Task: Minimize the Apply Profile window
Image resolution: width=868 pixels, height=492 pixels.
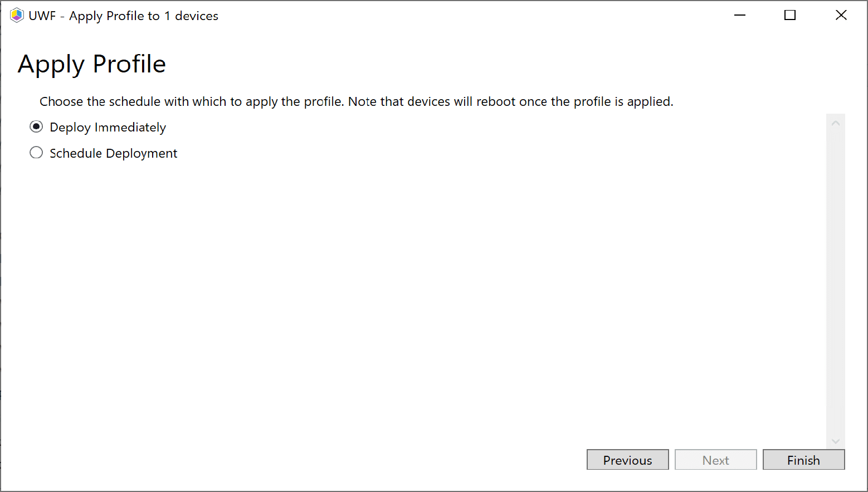Action: point(739,15)
